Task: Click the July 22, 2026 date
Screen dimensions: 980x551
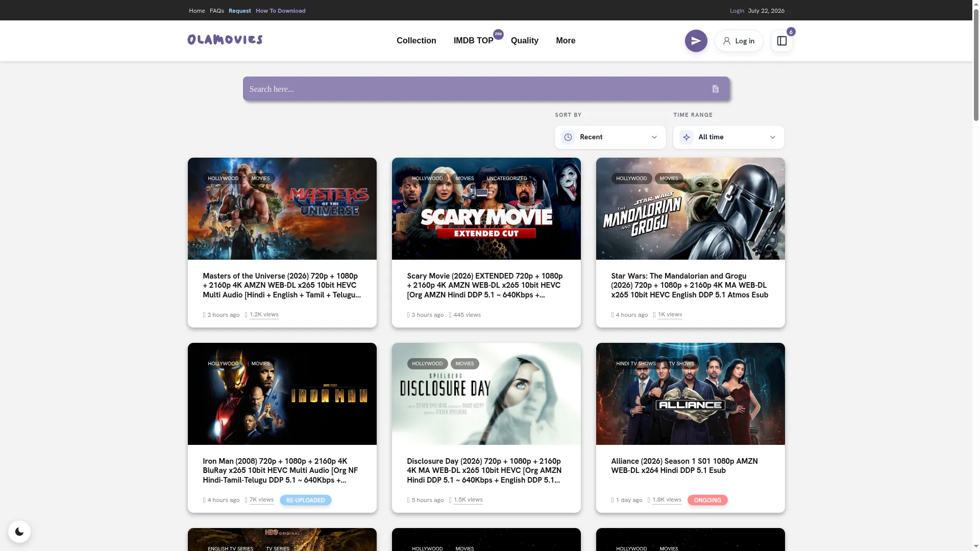Action: coord(766,11)
